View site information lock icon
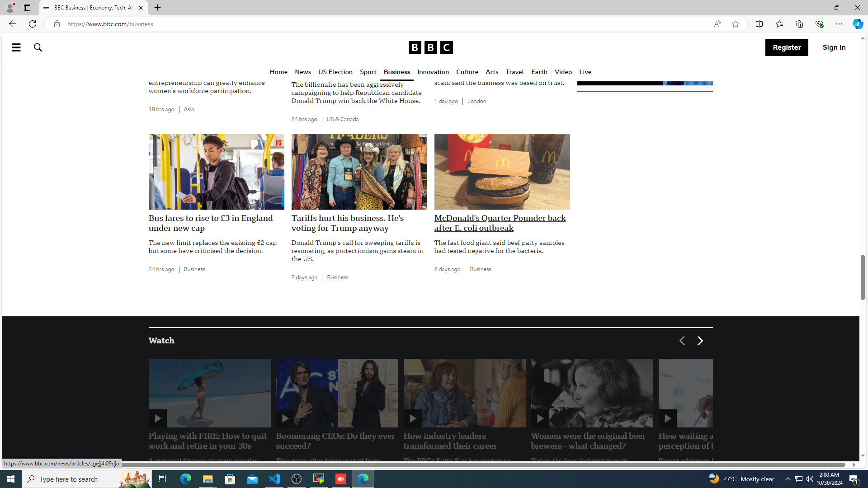The width and height of the screenshot is (868, 488). pyautogui.click(x=57, y=24)
